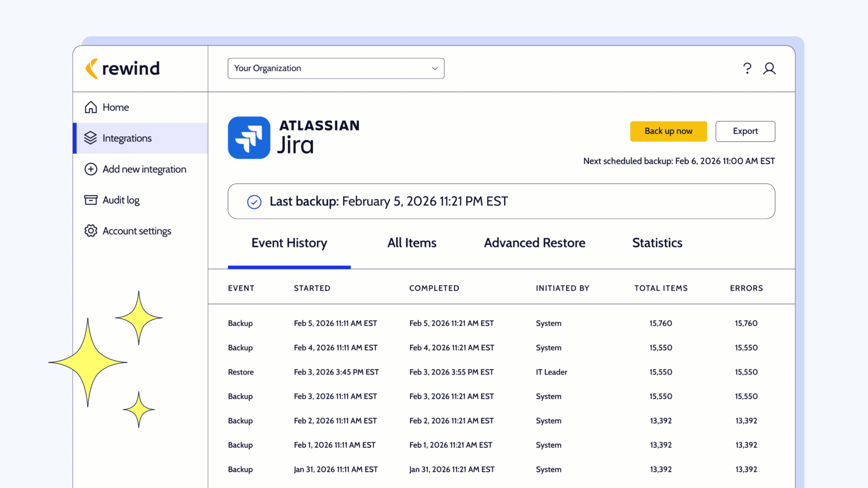Viewport: 868px width, 488px height.
Task: Click the Audit log archive box icon
Action: tap(90, 200)
